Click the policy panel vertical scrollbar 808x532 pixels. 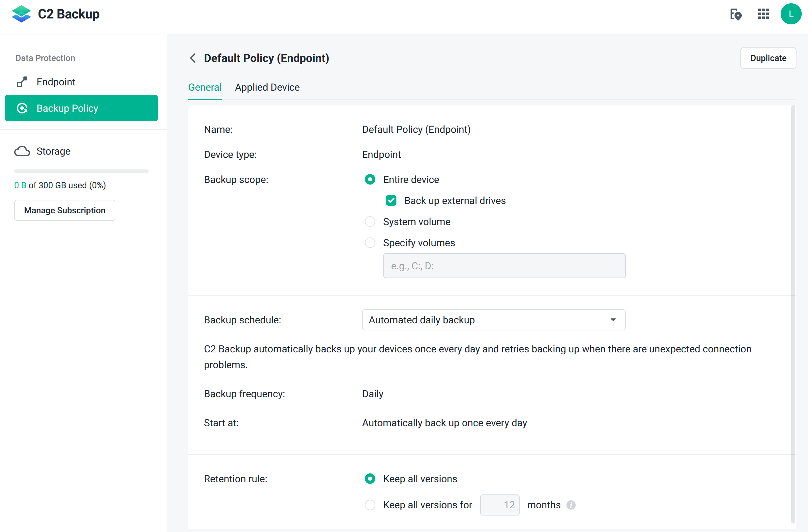(x=793, y=314)
